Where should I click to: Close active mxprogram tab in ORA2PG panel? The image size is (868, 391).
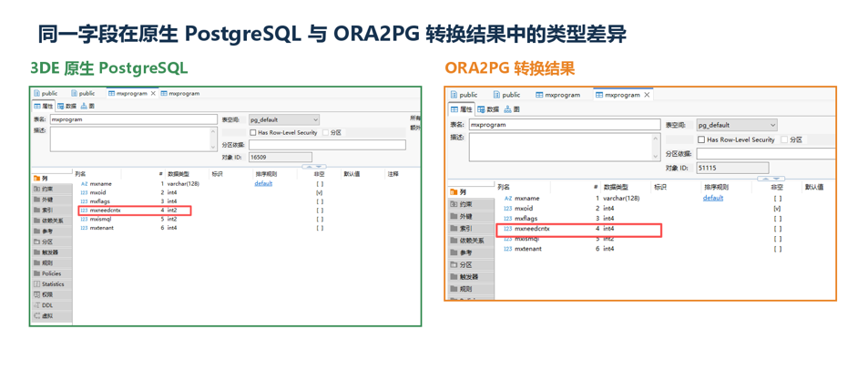tap(646, 95)
